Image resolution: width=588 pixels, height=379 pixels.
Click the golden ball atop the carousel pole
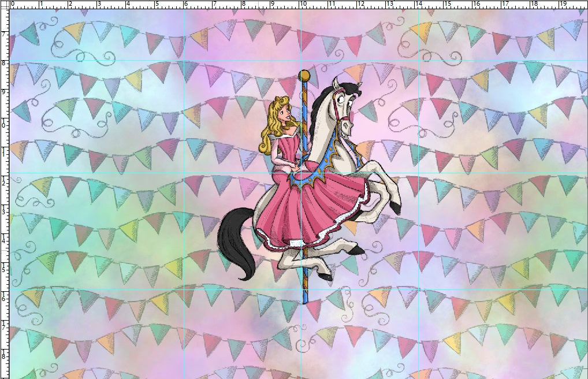(x=304, y=75)
